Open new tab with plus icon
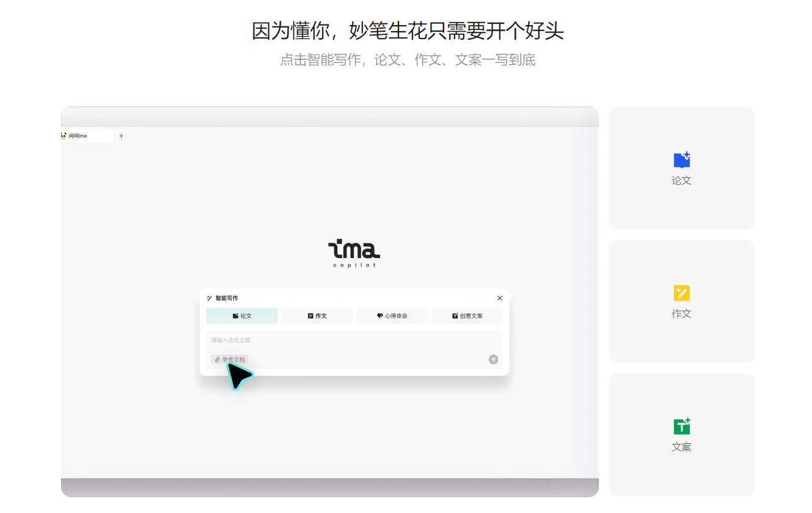 tap(121, 136)
